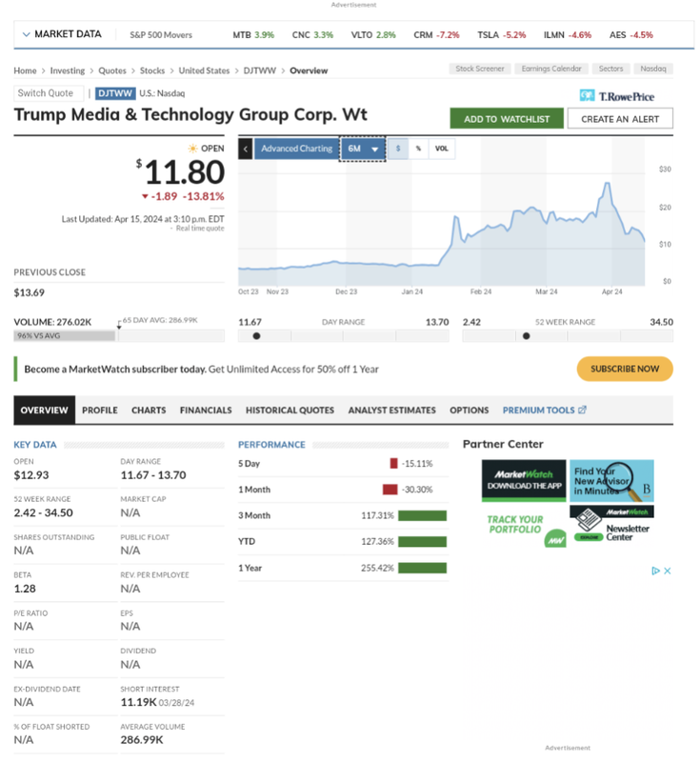Click VLTO 2.8% mover ticker
The height and width of the screenshot is (762, 700).
(373, 35)
